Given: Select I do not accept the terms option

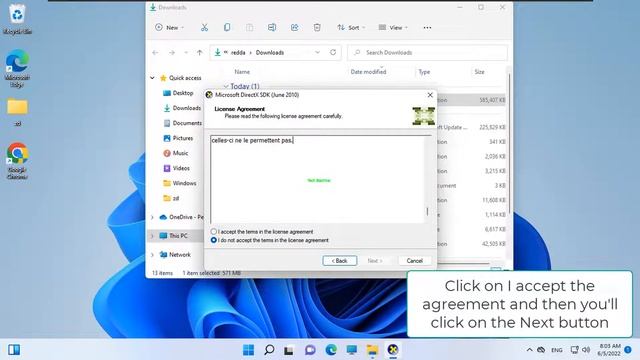Looking at the screenshot, I should [x=213, y=240].
